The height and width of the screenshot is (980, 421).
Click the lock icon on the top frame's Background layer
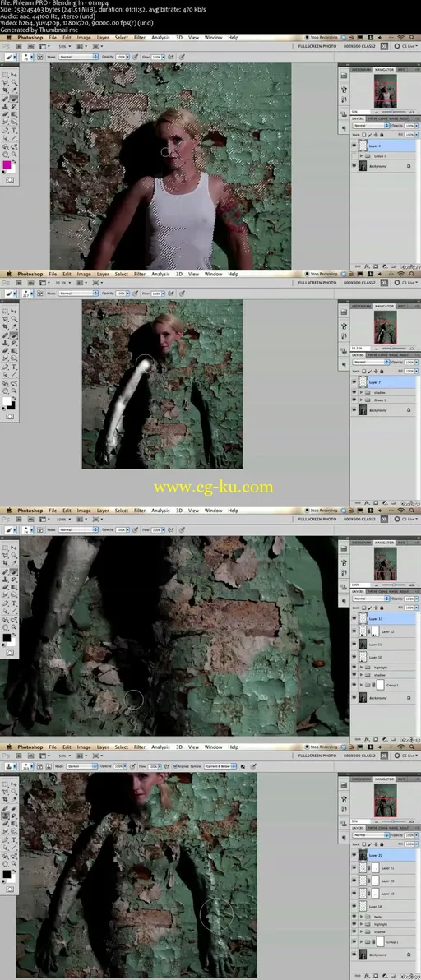pos(409,165)
